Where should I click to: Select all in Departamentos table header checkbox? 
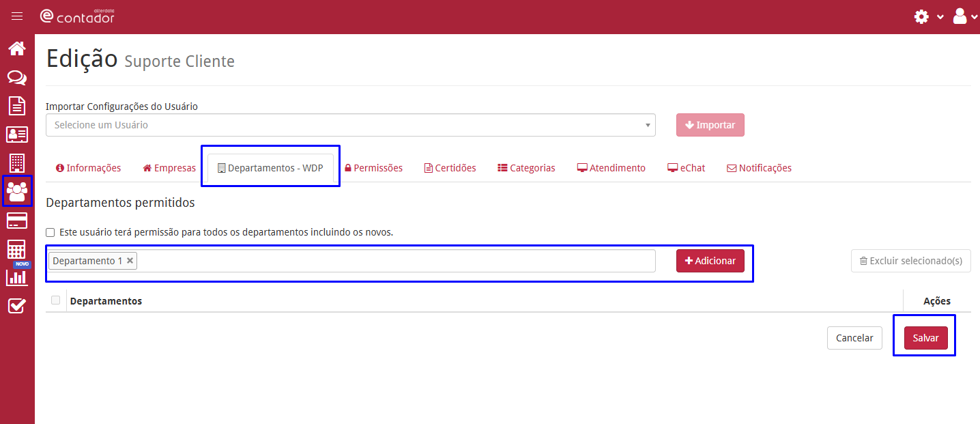[x=56, y=300]
